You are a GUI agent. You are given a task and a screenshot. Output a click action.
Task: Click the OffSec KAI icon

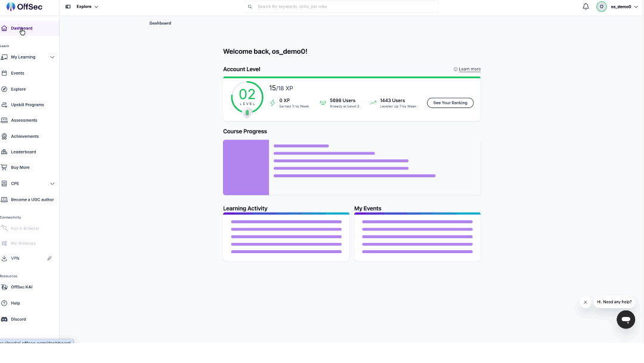(4, 287)
